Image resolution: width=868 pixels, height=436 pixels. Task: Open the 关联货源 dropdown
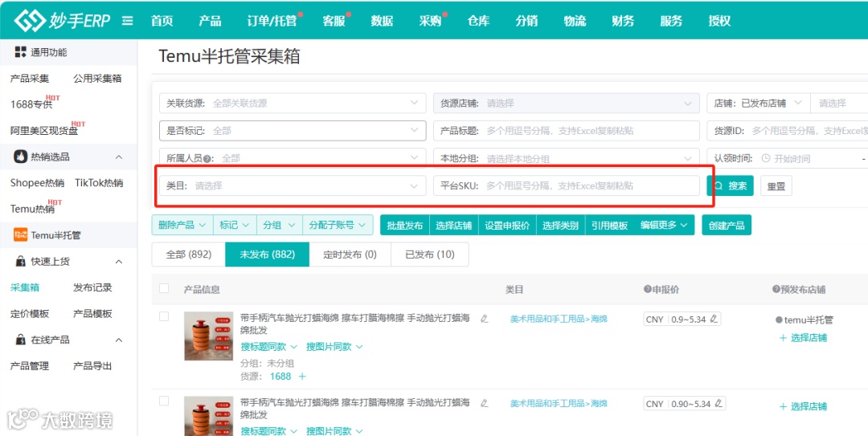click(x=293, y=103)
